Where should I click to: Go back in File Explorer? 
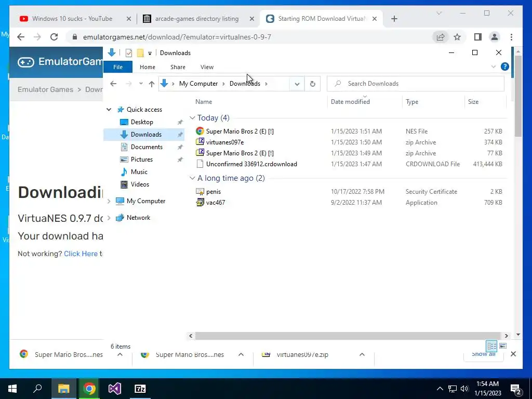pyautogui.click(x=113, y=84)
